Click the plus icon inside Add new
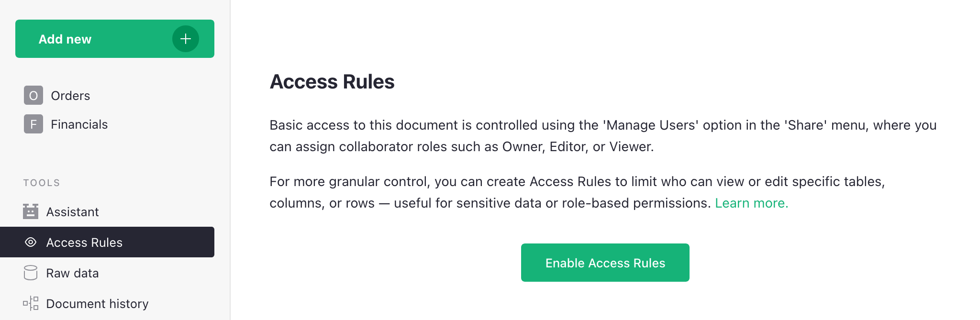Screen dimensions: 980x320 tap(185, 39)
